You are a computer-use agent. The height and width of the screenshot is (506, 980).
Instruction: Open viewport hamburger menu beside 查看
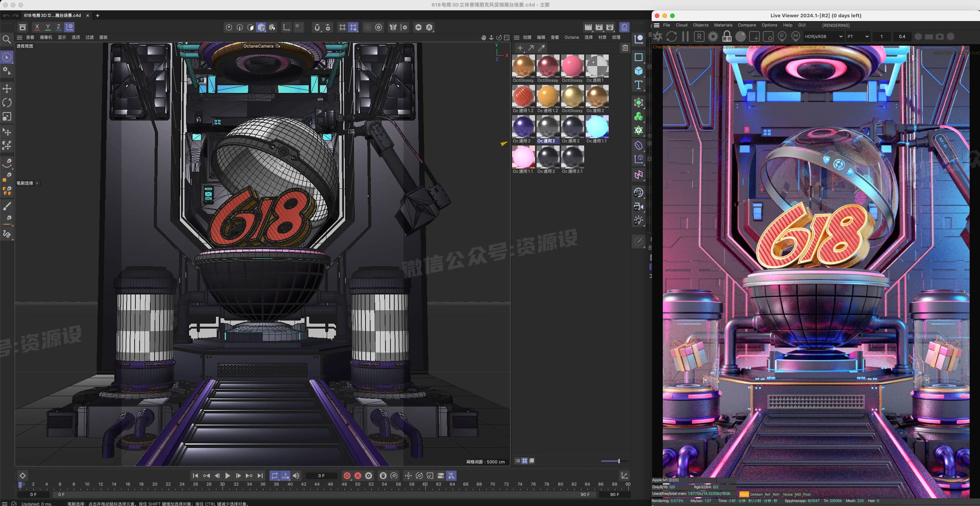pyautogui.click(x=20, y=37)
